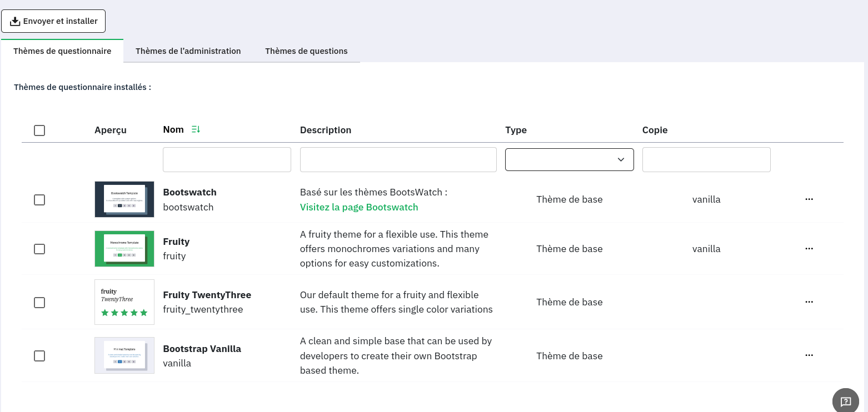Click the Envoyer et installer button
The width and height of the screenshot is (868, 412).
click(53, 21)
